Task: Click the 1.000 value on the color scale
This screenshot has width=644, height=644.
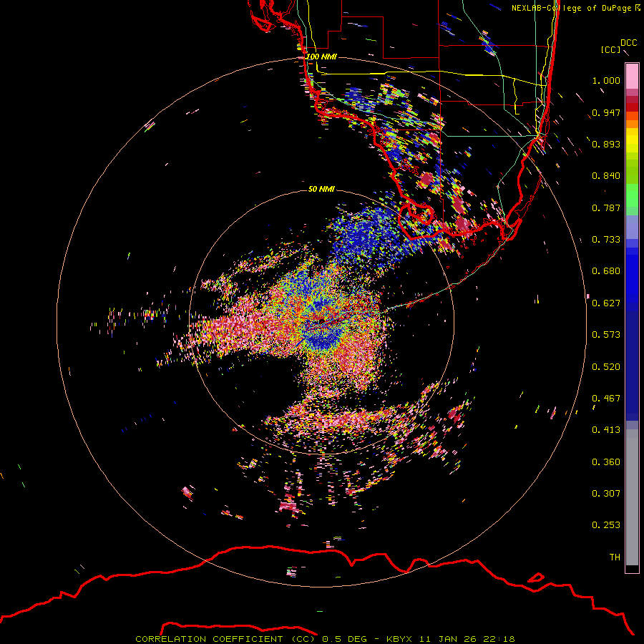Action: pyautogui.click(x=606, y=80)
